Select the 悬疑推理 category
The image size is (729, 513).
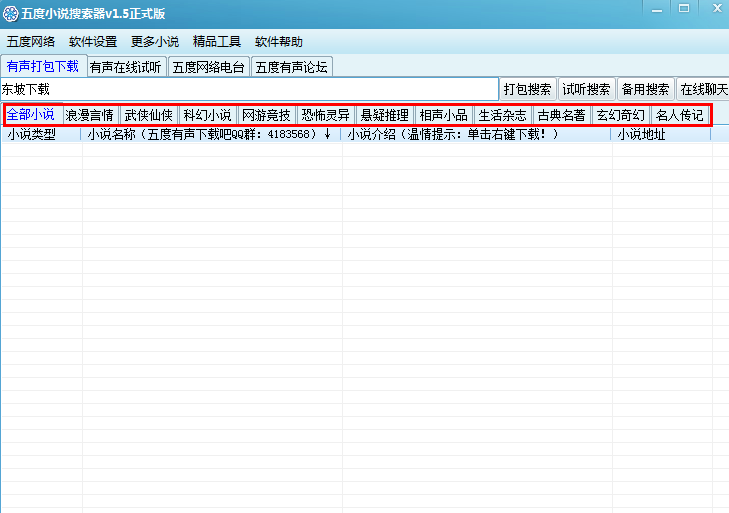click(x=384, y=115)
